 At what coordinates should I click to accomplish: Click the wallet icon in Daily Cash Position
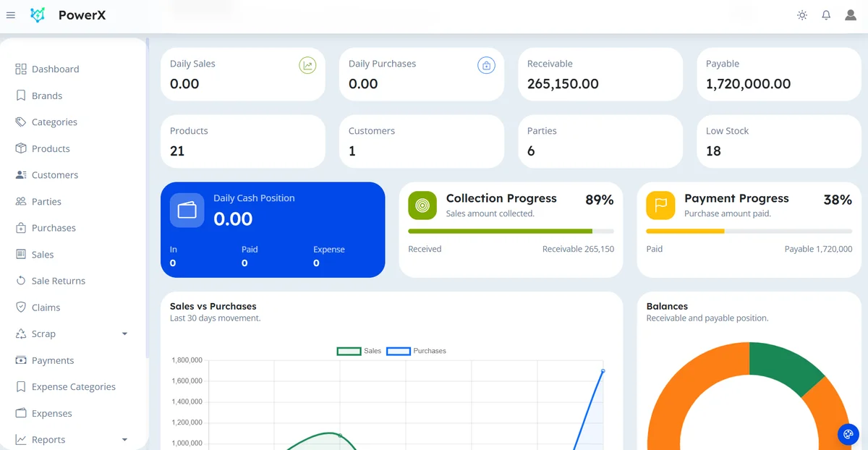[187, 211]
